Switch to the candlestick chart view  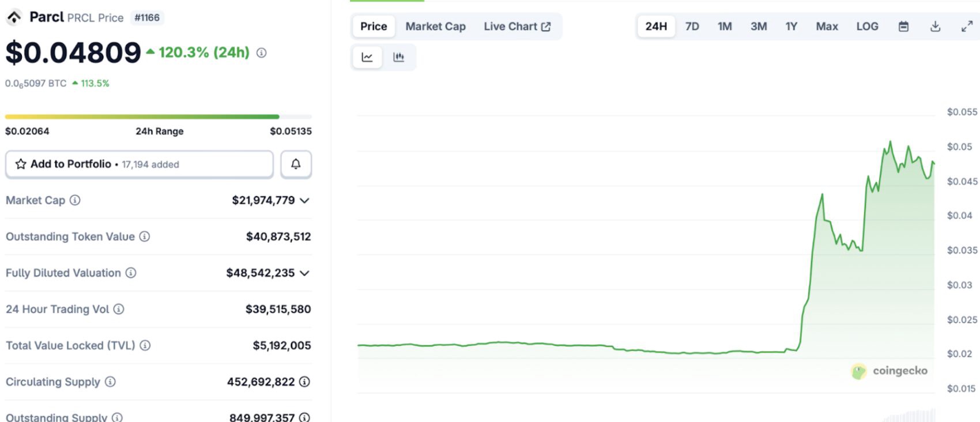398,57
